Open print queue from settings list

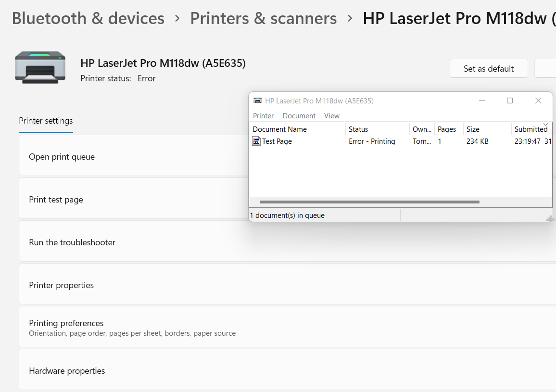[x=62, y=157]
